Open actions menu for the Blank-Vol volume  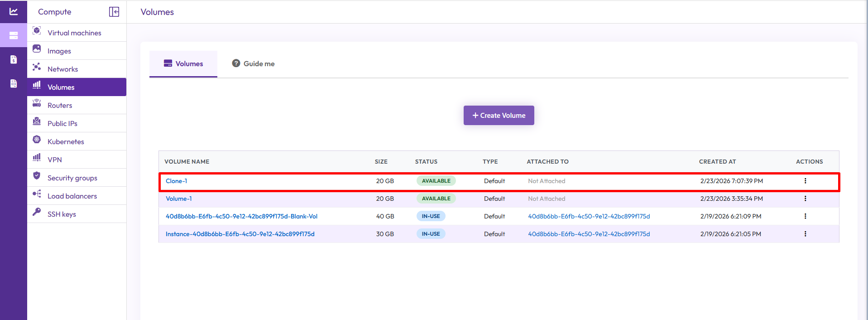click(x=805, y=216)
